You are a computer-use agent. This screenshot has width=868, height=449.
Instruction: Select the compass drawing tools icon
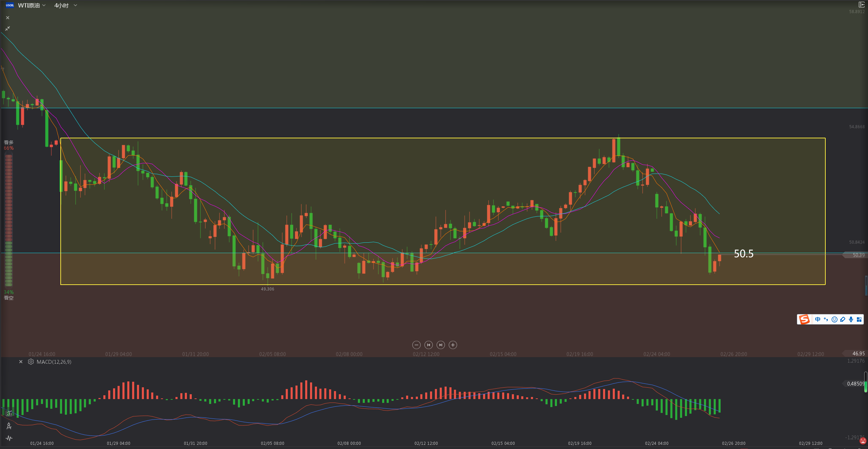pos(9,426)
